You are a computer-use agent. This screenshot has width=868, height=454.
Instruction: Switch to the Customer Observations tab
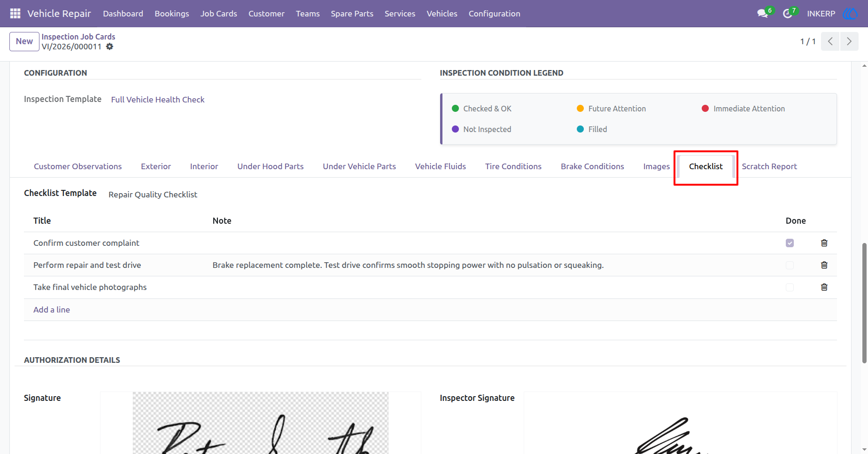tap(78, 166)
